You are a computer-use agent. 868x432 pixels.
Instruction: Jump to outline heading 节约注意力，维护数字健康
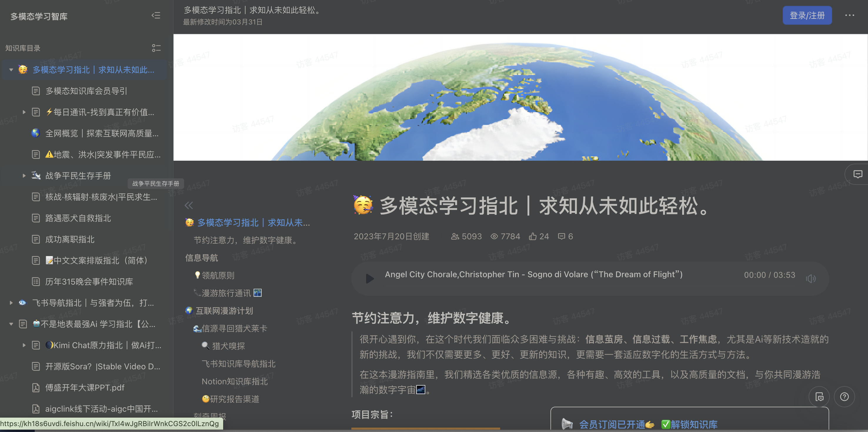click(246, 240)
